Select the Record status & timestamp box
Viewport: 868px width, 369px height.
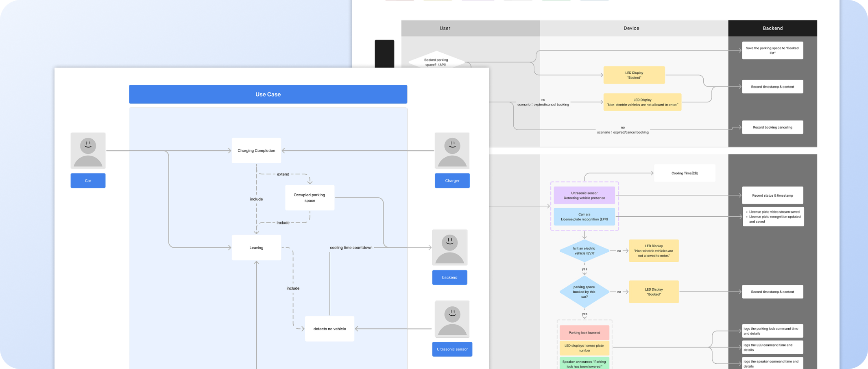(772, 195)
